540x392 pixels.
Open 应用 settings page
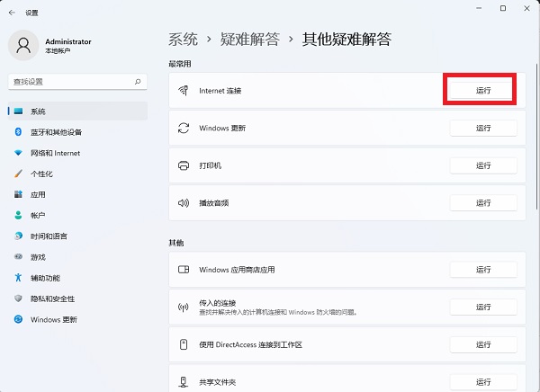pos(38,194)
